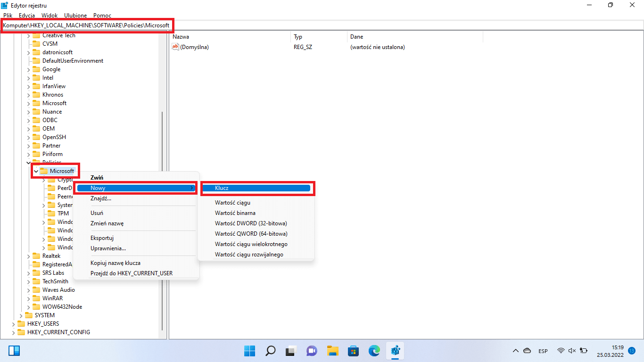Click the muted volume tray icon
644x362 pixels.
tap(572, 351)
